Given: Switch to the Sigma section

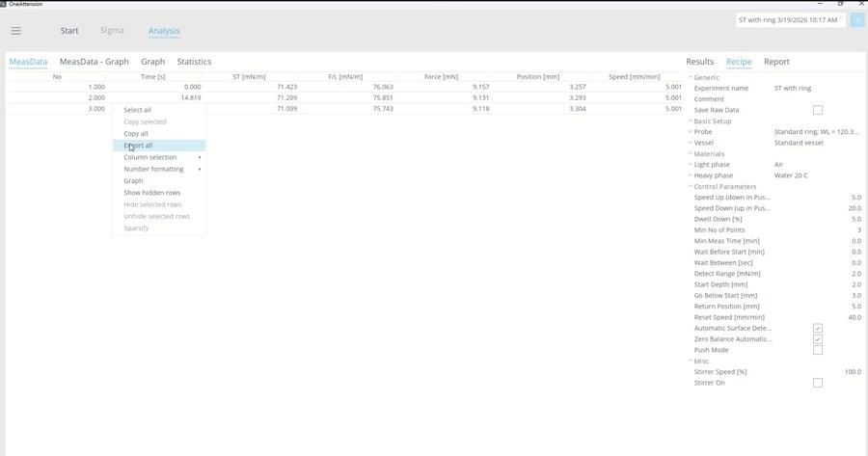Looking at the screenshot, I should coord(112,30).
